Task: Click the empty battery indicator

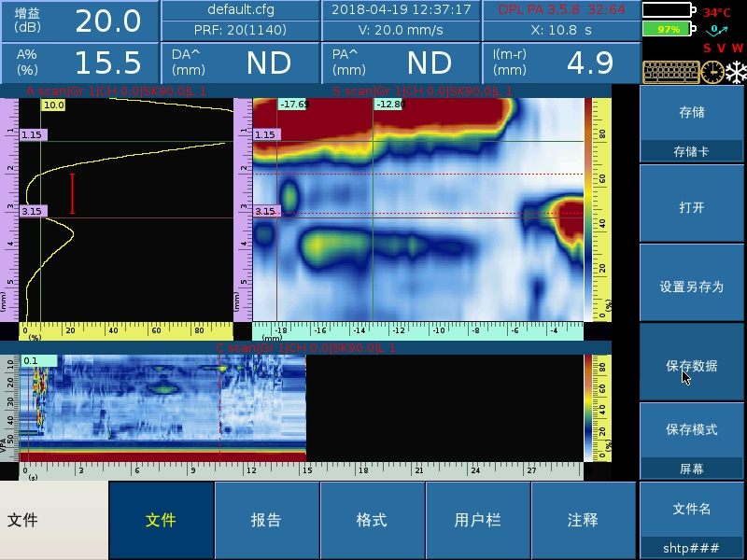Action: (x=668, y=11)
